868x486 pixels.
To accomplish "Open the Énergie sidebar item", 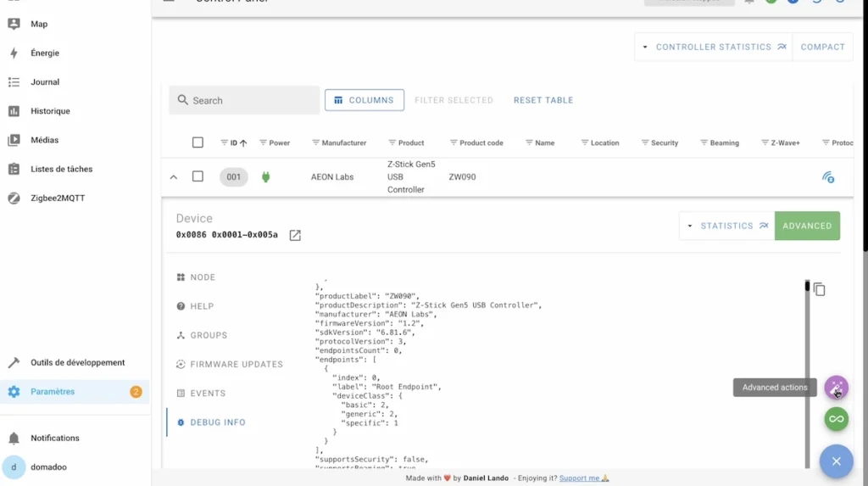I will pyautogui.click(x=75, y=53).
